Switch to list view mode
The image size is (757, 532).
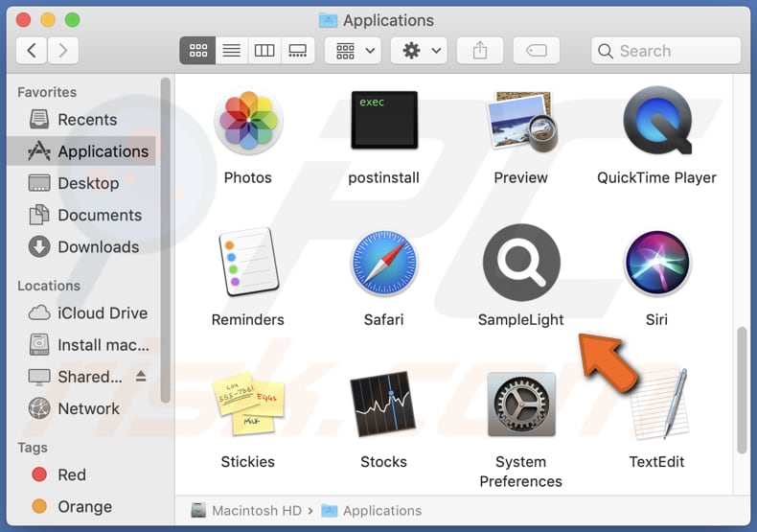click(231, 51)
